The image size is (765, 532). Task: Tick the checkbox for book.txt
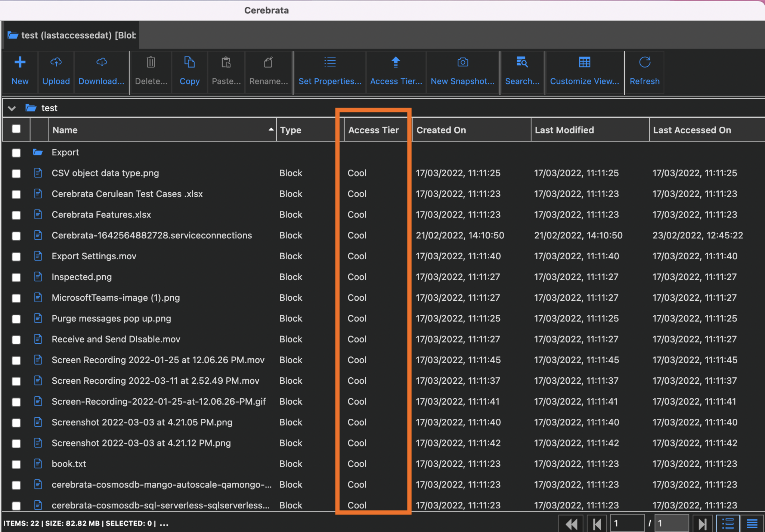click(x=16, y=464)
